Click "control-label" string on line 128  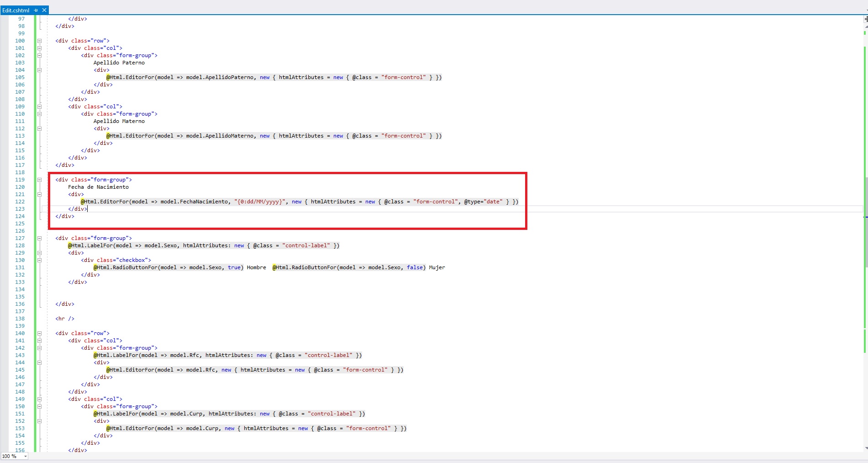coord(306,245)
